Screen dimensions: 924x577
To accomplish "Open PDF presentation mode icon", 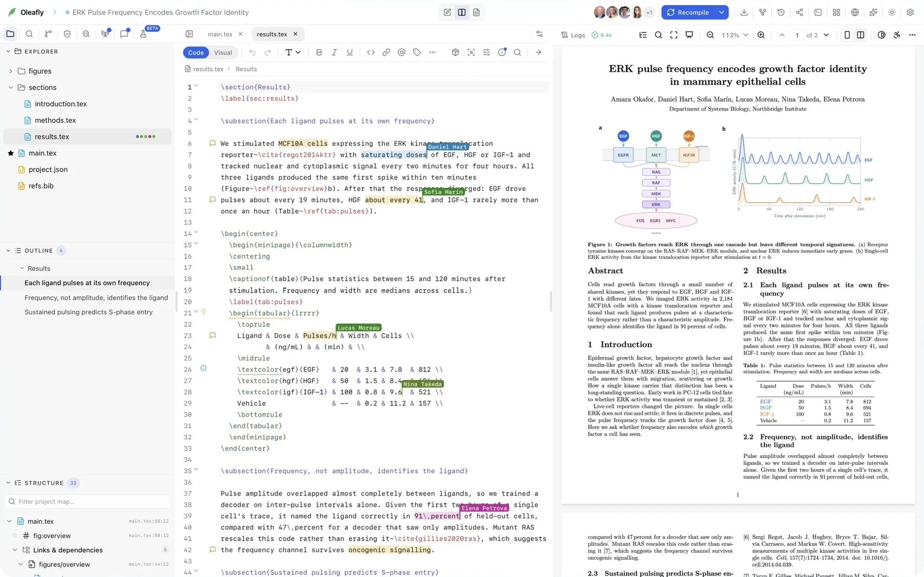I will (689, 35).
